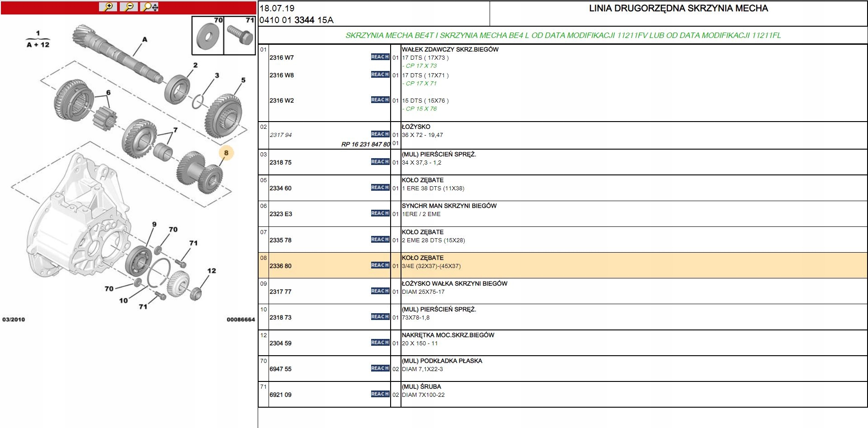Click description WAŁEK ZDAWCZY SKRZ.BIEGÓW

pyautogui.click(x=450, y=49)
